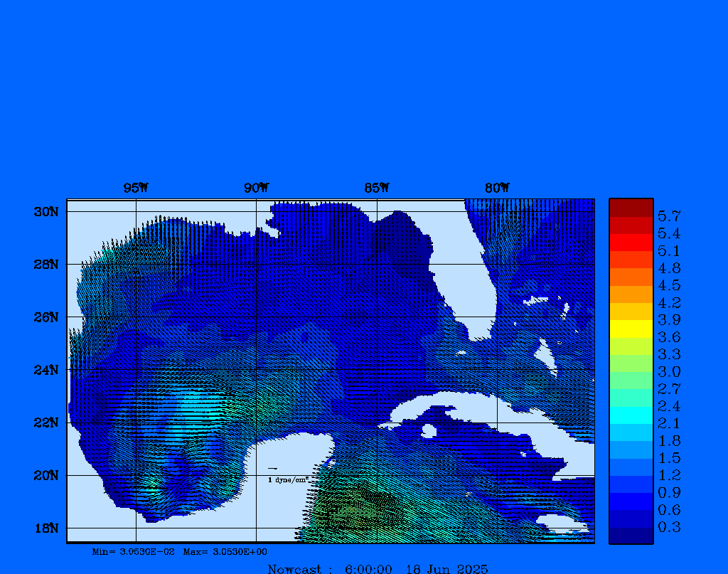This screenshot has width=728, height=574.
Task: Click the 5.7 legend value label
Action: pyautogui.click(x=669, y=216)
